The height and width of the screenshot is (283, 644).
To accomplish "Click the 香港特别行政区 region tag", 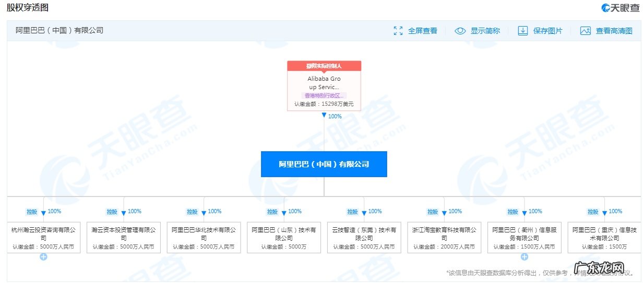I will click(324, 96).
